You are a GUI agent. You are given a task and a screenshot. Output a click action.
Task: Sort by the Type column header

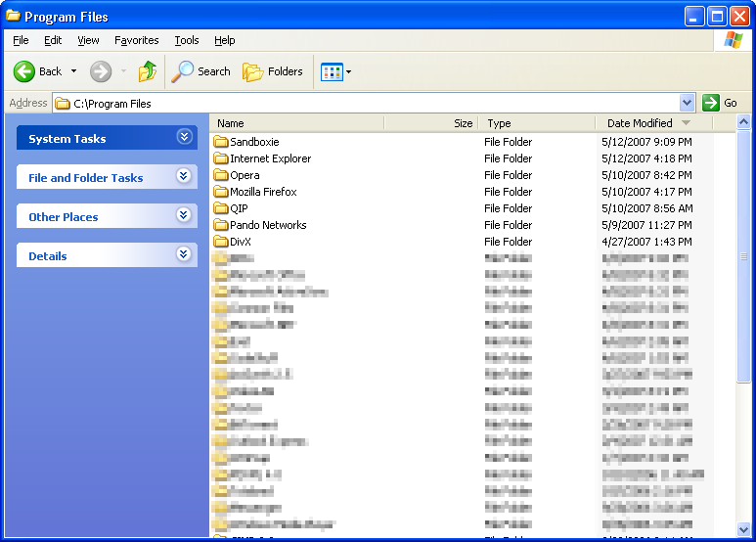pos(537,123)
